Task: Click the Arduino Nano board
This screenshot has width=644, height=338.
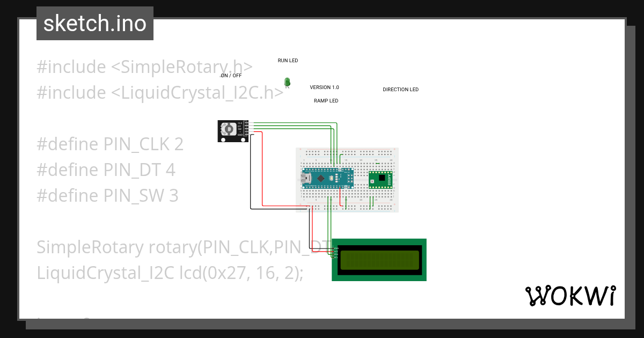Action: click(328, 178)
